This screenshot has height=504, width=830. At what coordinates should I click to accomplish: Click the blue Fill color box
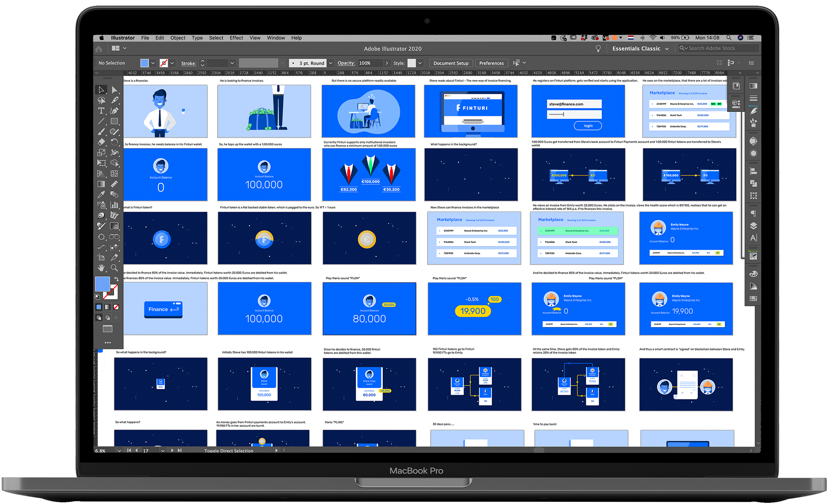(x=102, y=284)
